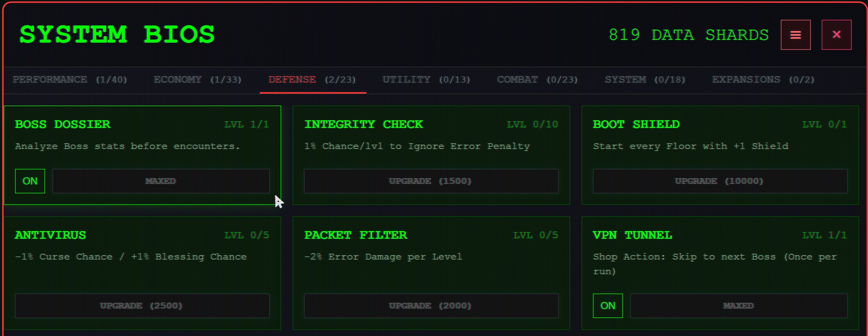Viewport: 868px width, 336px height.
Task: Click the Boss Dossier title
Action: click(x=63, y=124)
